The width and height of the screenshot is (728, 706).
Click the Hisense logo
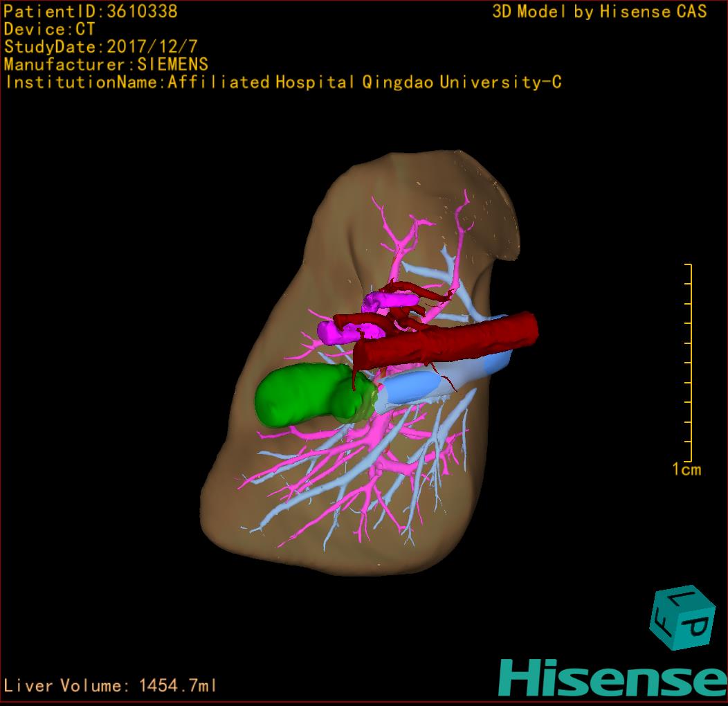click(x=611, y=677)
